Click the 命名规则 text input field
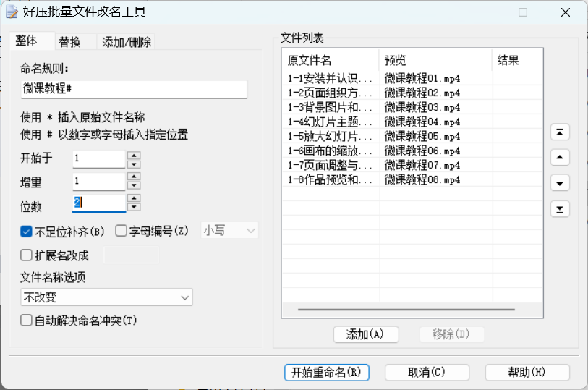The image size is (588, 390). click(134, 89)
